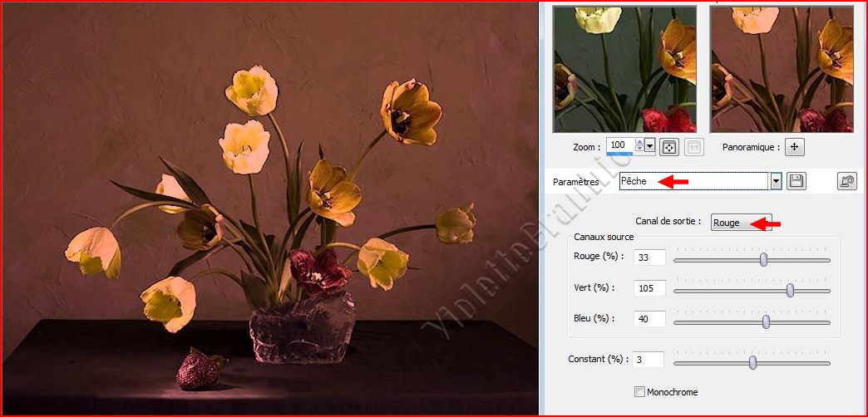
Task: Save the preset with the floppy disk icon
Action: click(x=796, y=181)
